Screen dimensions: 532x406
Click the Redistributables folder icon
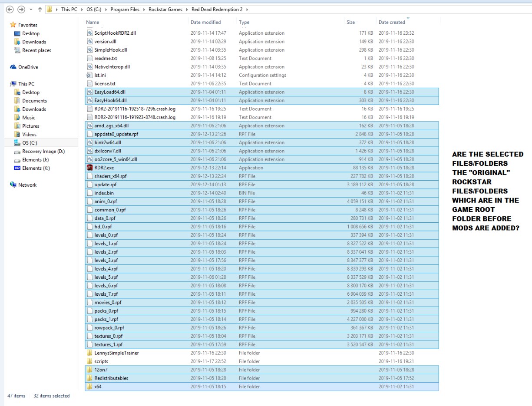click(89, 378)
